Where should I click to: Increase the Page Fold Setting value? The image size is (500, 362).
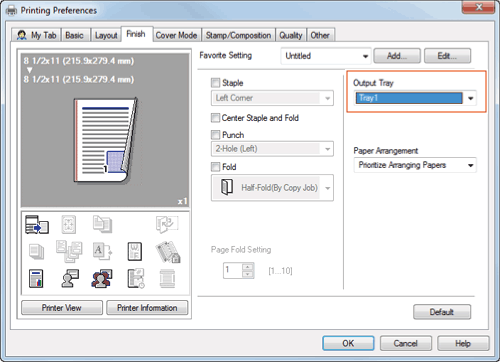click(247, 267)
